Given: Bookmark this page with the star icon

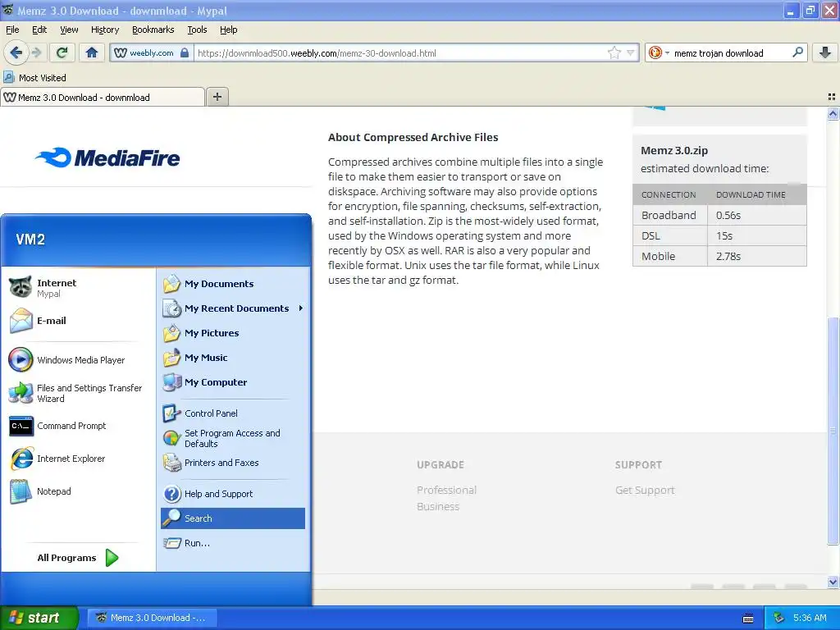Looking at the screenshot, I should click(614, 52).
